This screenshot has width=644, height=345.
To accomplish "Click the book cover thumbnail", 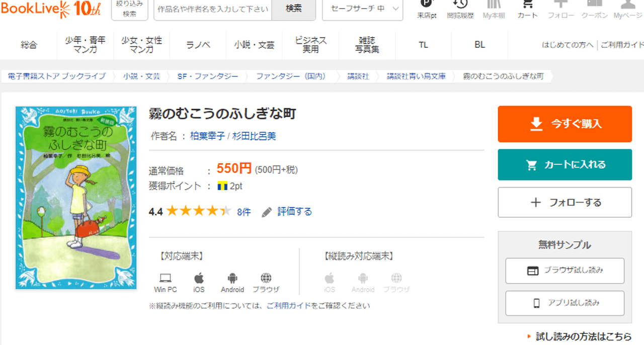I will 76,197.
